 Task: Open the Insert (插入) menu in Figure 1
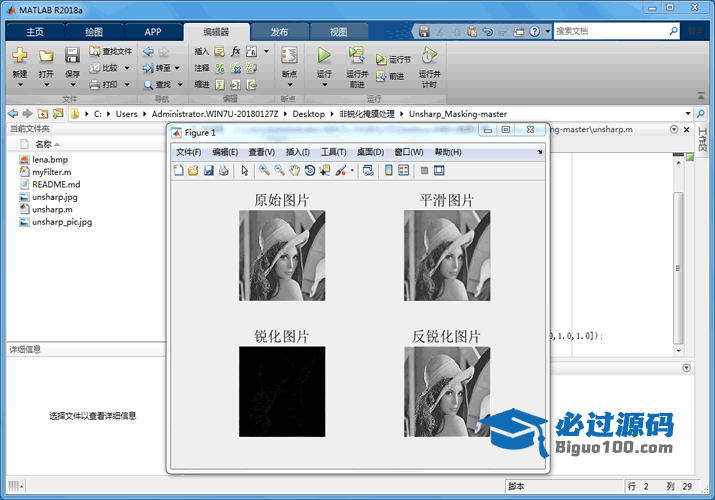coord(297,152)
